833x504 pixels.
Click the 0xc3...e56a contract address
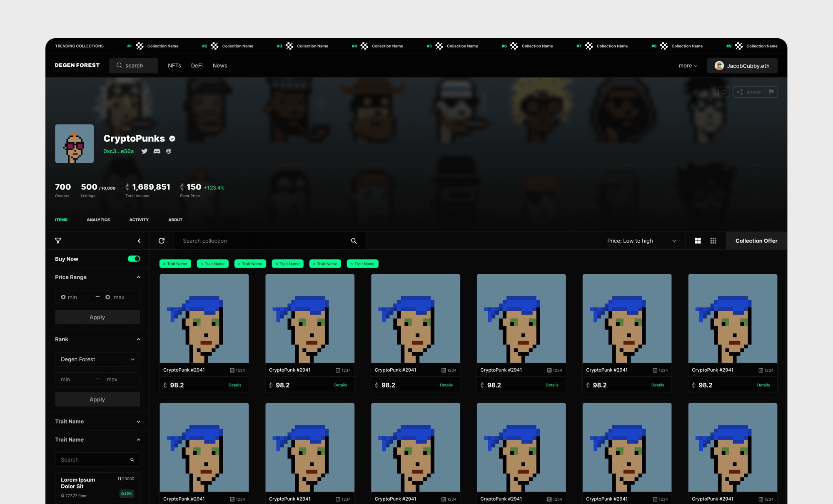119,151
